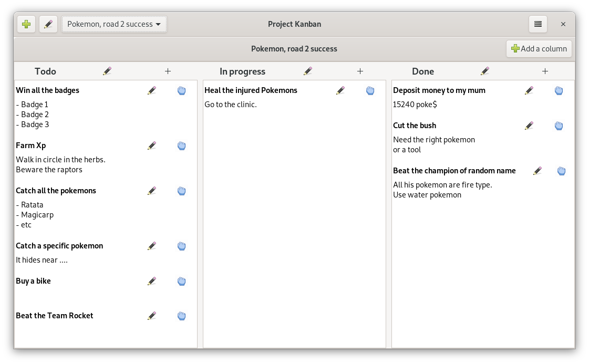
Task: Add a card to the Todo column
Action: pyautogui.click(x=168, y=71)
